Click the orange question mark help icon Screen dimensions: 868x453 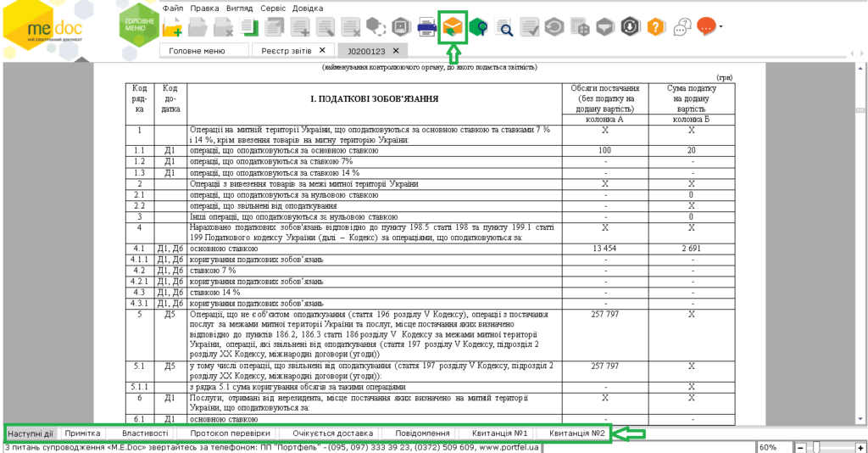(x=655, y=28)
